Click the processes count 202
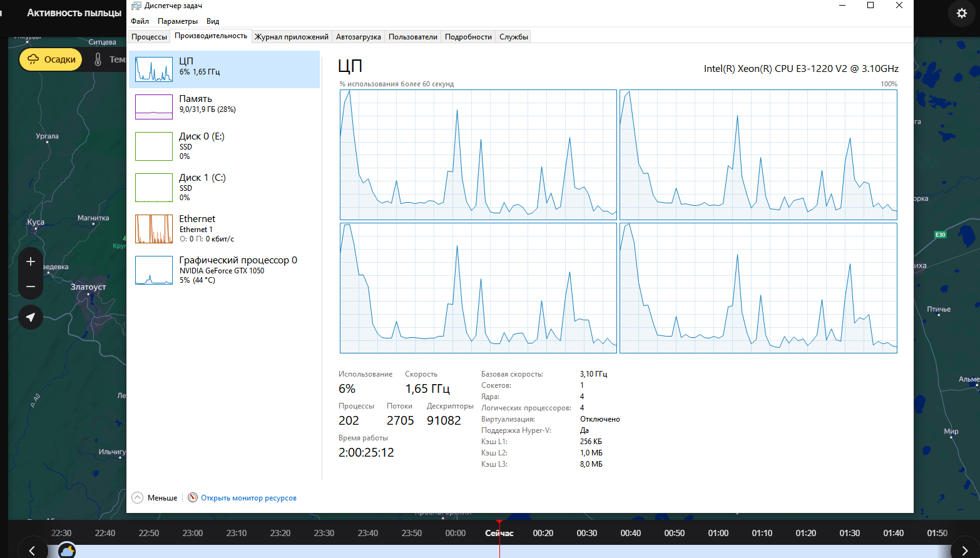 349,420
